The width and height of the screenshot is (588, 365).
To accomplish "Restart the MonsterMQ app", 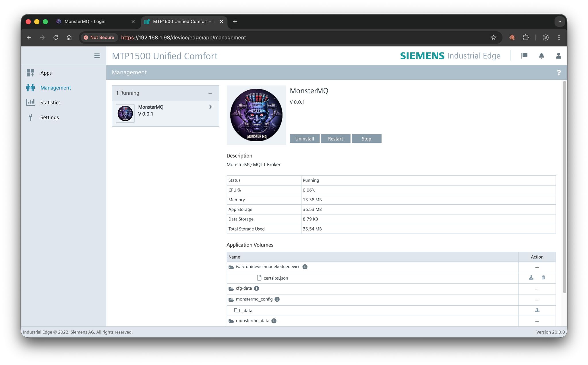I will click(x=335, y=139).
